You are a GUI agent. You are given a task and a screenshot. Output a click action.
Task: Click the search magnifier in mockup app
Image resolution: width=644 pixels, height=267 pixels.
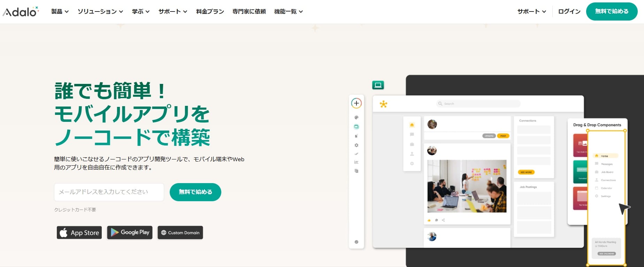coord(440,104)
